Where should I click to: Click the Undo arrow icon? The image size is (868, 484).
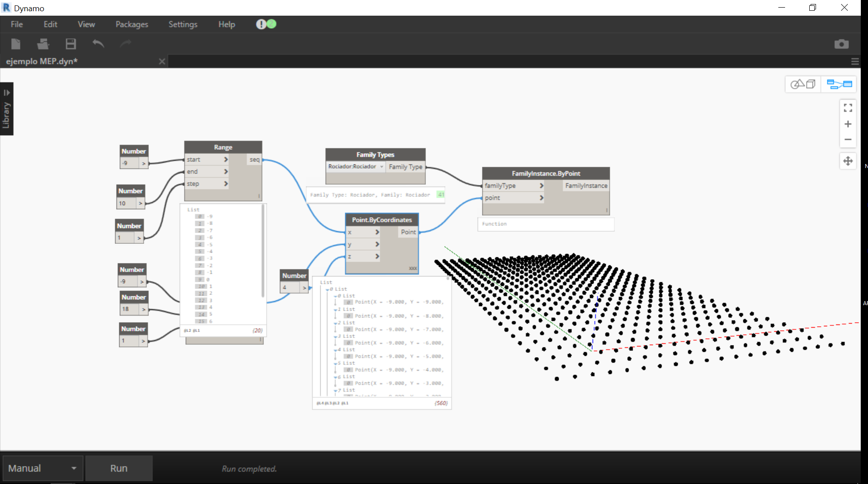pos(98,44)
